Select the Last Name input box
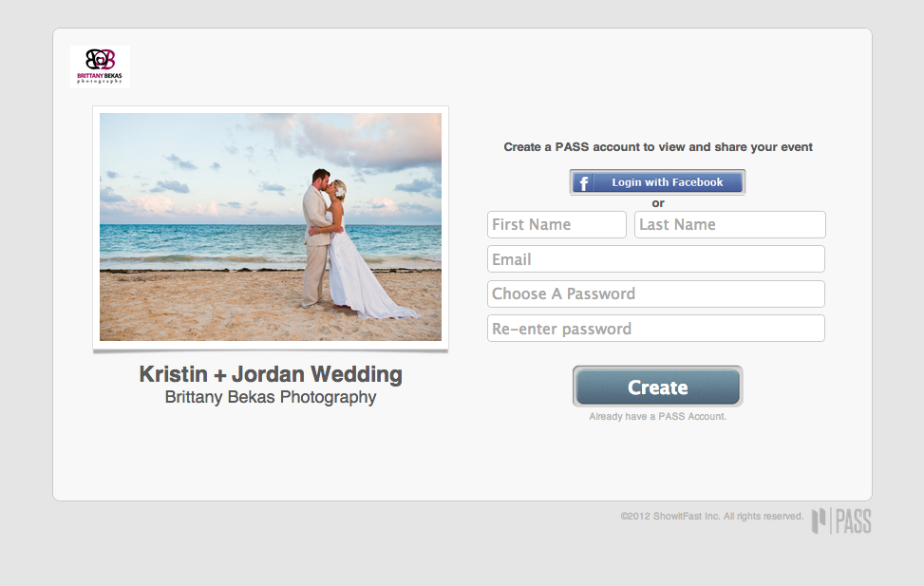The image size is (924, 586). [x=729, y=225]
